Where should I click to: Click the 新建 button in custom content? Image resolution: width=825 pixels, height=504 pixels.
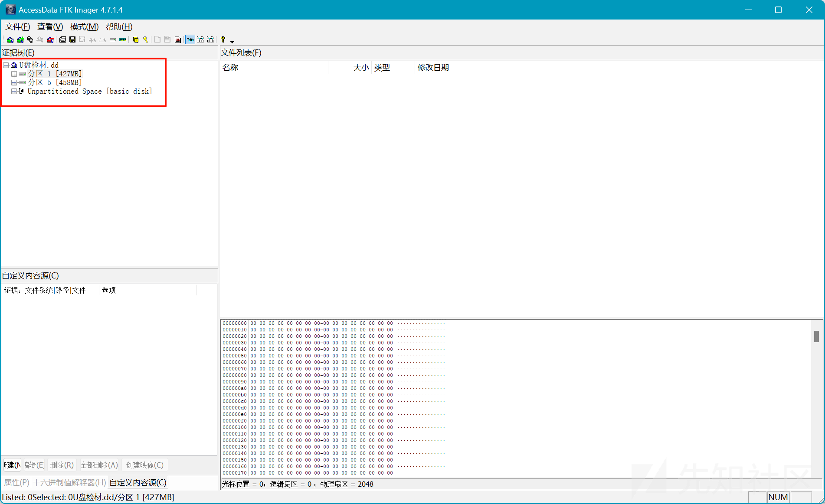click(12, 465)
